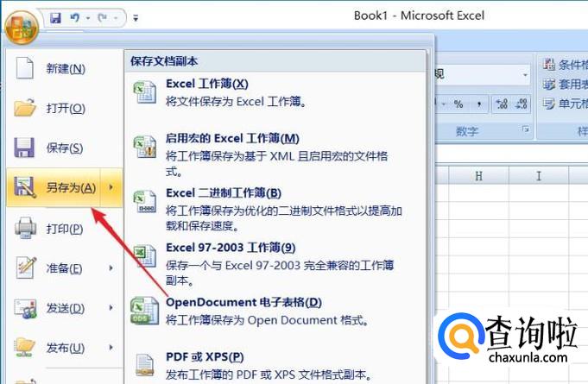Click the blank page 新建 icon

point(24,68)
